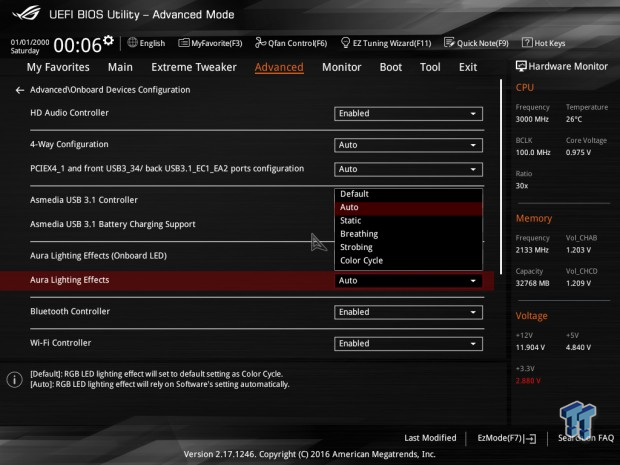Expand Bluetooth Controller dropdown

[x=408, y=312]
